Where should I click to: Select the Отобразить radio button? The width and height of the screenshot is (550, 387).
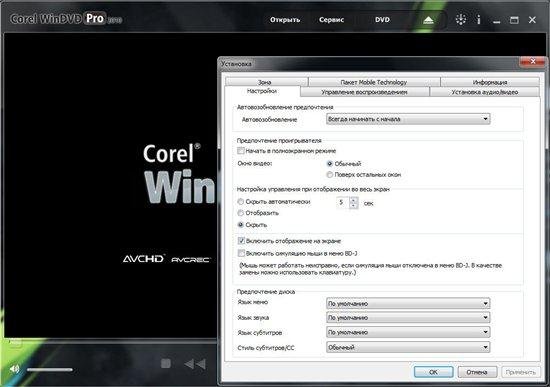[x=241, y=213]
